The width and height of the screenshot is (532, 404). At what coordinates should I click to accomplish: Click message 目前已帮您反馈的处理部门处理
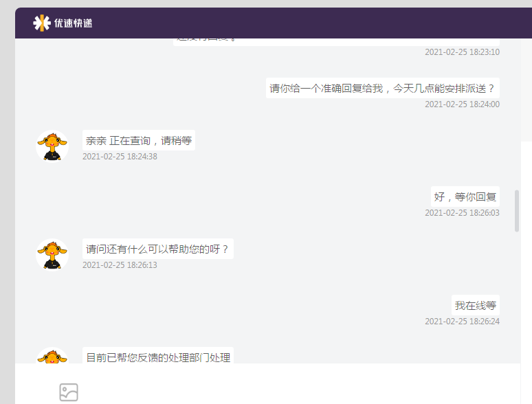tap(158, 355)
